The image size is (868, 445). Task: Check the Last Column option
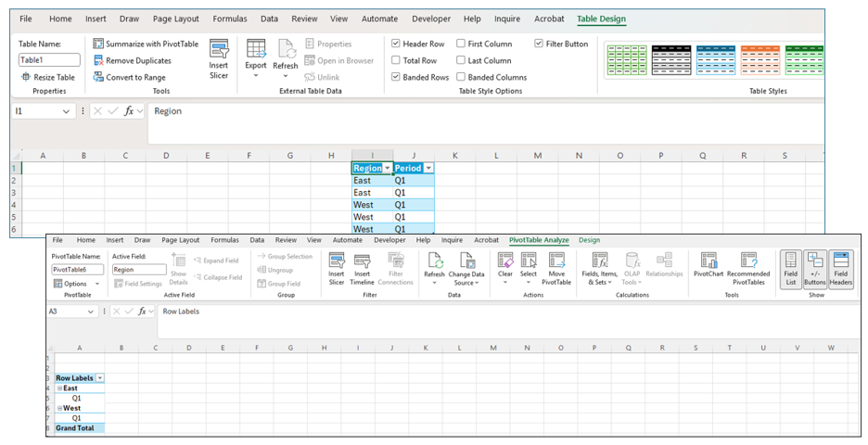coord(461,60)
